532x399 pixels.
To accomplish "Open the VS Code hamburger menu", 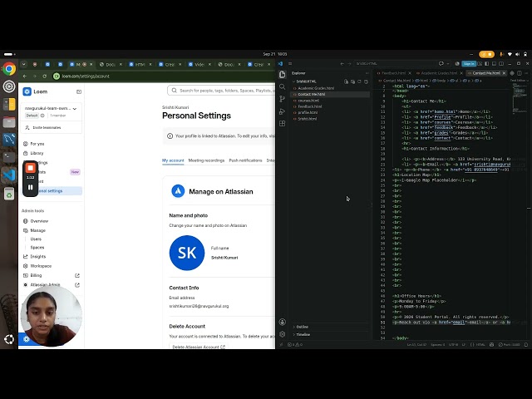I will [x=290, y=63].
